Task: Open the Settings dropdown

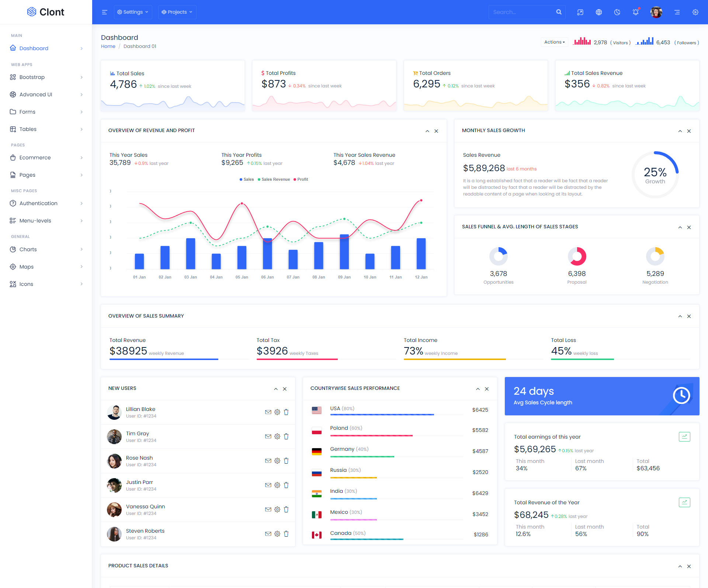Action: 133,12
